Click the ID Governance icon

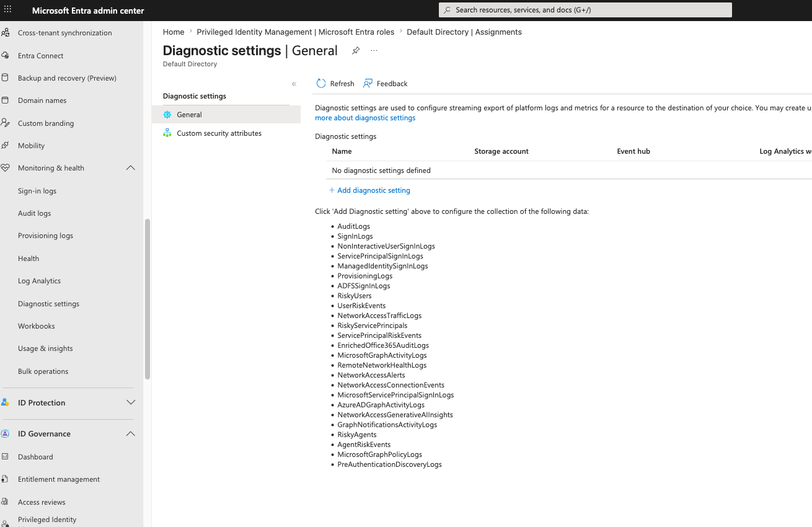pos(5,433)
